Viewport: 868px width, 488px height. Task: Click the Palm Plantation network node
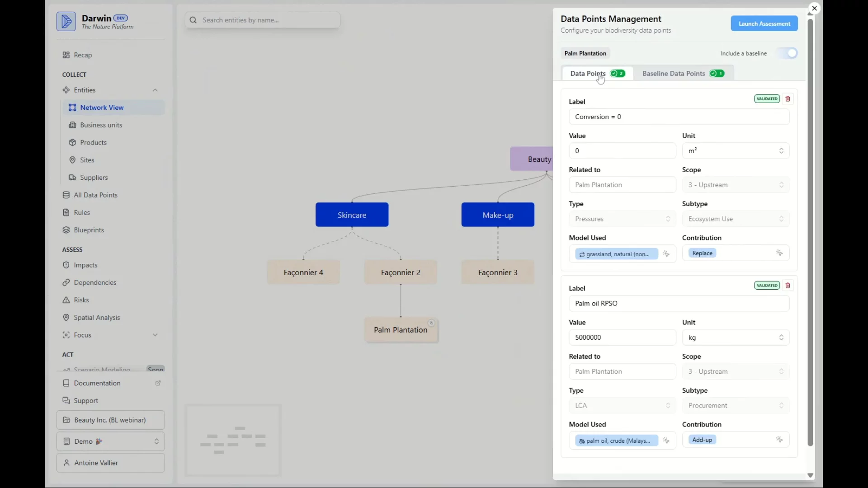(400, 330)
